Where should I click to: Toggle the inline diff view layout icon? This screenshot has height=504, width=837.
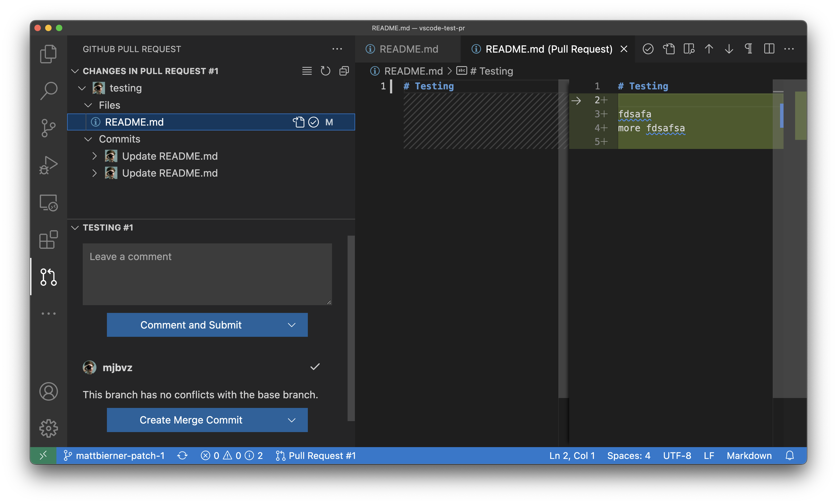(769, 49)
